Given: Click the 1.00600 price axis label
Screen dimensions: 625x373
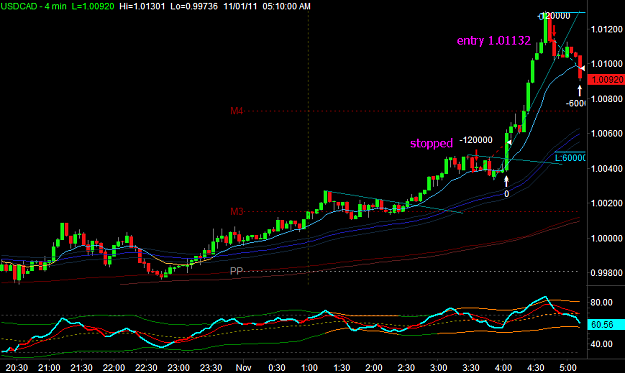Looking at the screenshot, I should point(606,133).
